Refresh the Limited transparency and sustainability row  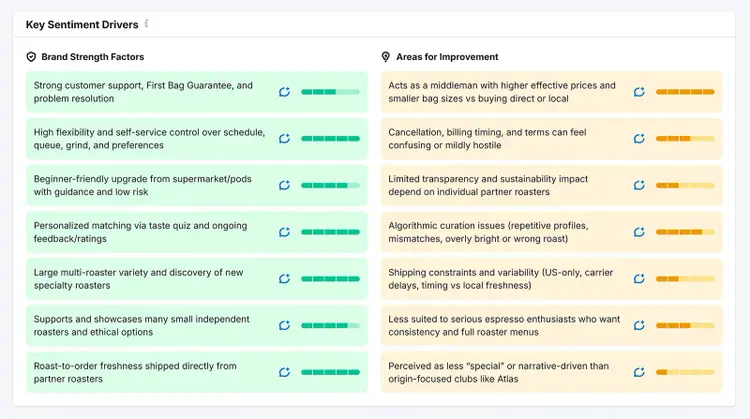click(639, 185)
